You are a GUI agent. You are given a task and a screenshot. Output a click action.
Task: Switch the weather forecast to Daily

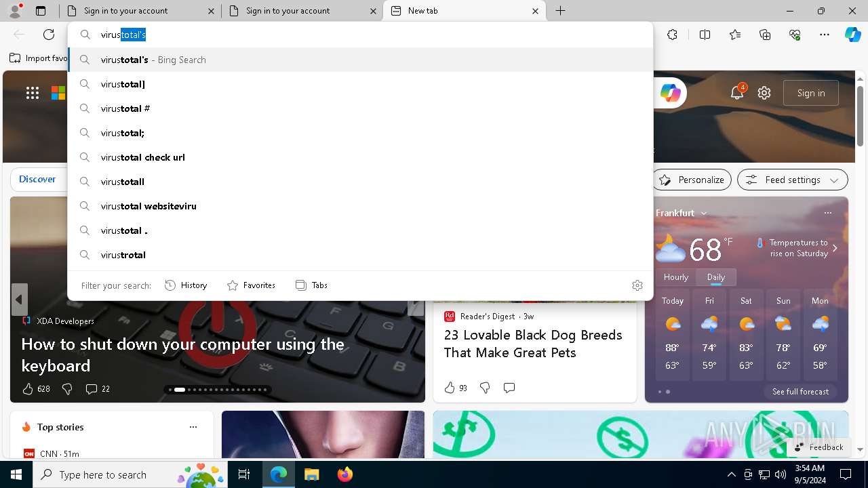point(716,277)
